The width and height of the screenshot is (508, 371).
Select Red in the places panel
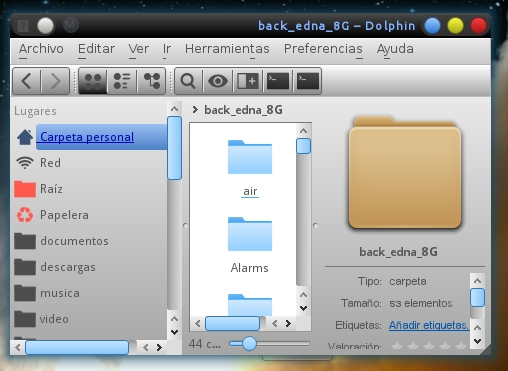(50, 163)
